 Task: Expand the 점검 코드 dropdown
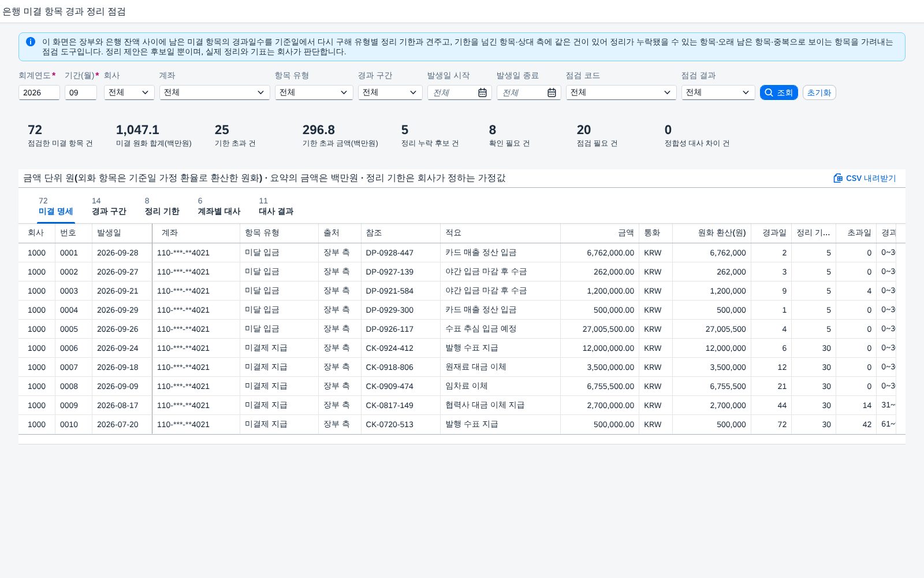[x=621, y=92]
